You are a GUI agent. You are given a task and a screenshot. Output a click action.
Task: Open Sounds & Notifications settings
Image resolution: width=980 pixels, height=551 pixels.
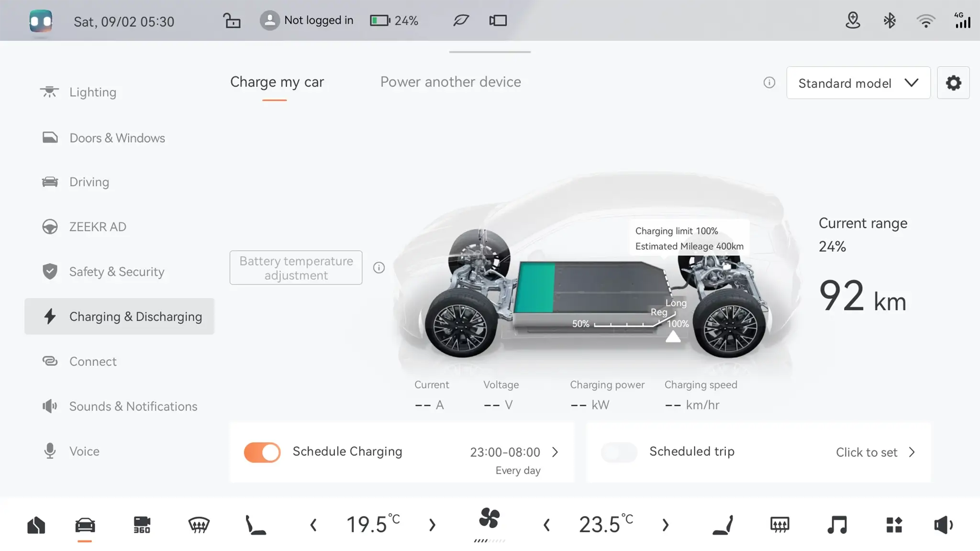point(134,407)
